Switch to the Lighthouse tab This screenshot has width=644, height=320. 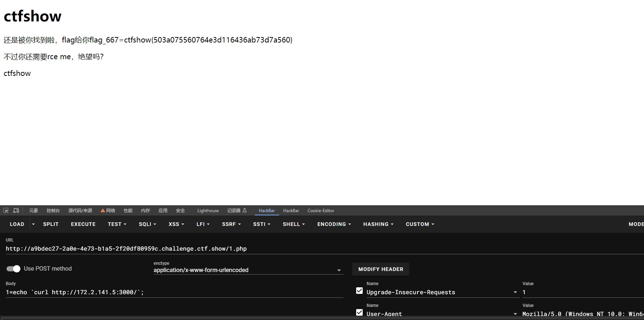coord(208,211)
